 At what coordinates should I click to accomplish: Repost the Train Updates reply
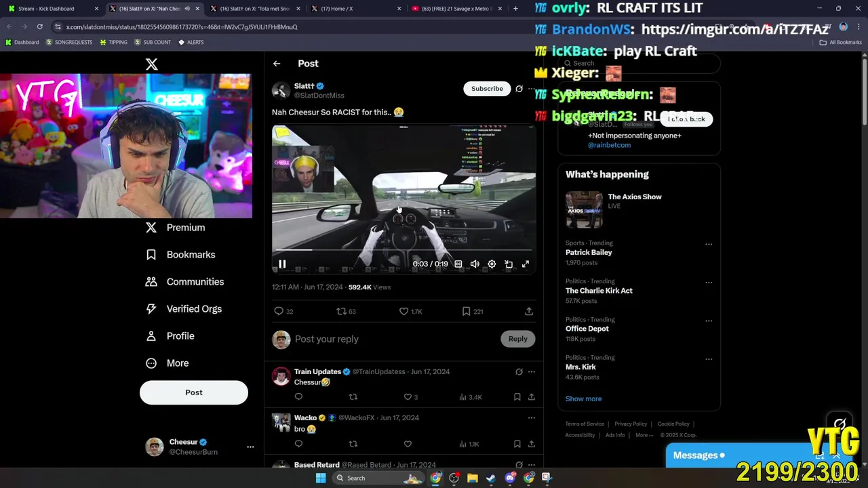353,397
